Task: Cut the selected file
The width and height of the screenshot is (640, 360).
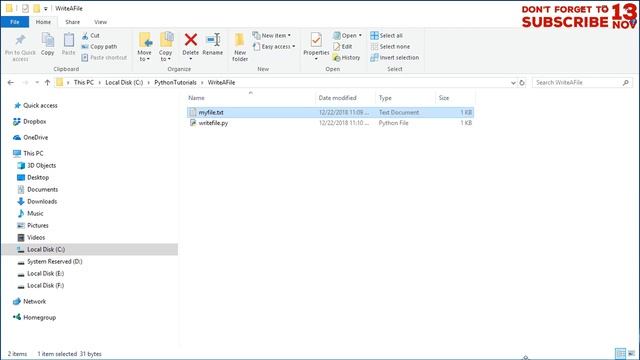Action: [91, 36]
